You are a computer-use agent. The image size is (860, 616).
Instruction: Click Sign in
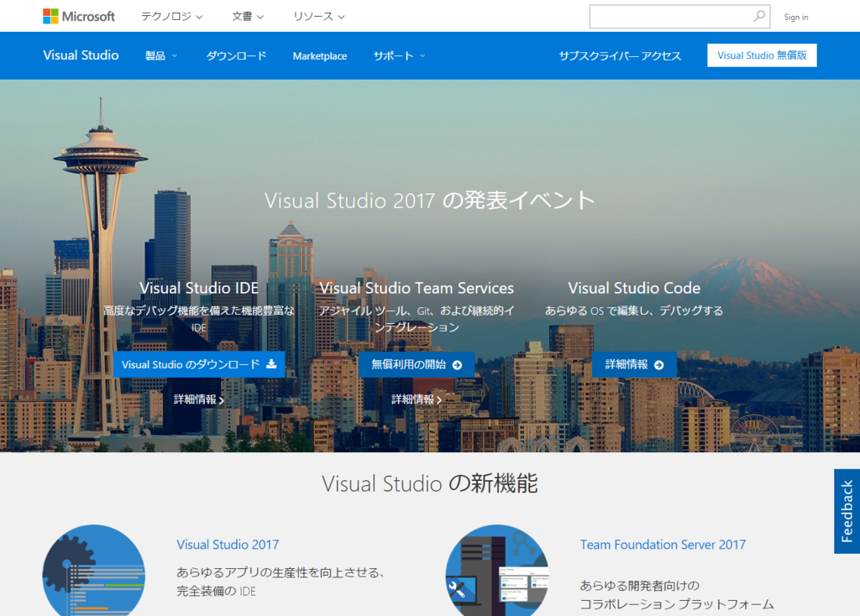tap(796, 17)
